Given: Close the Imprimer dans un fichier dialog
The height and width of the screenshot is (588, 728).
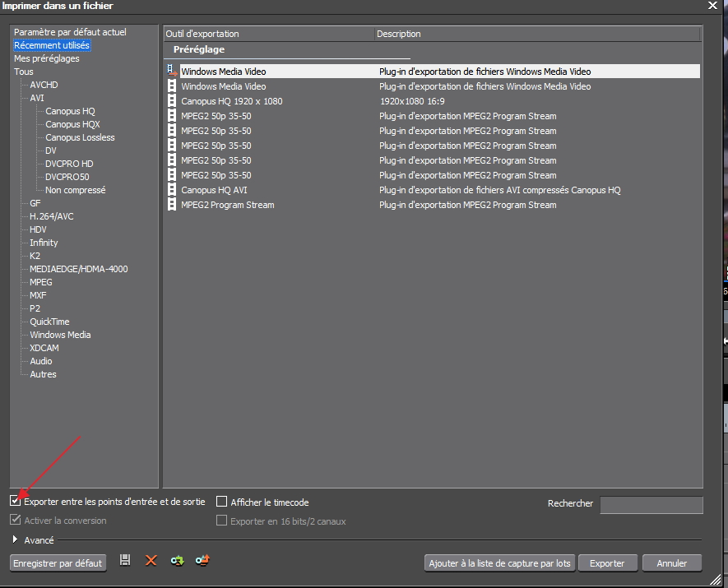Looking at the screenshot, I should pyautogui.click(x=712, y=6).
